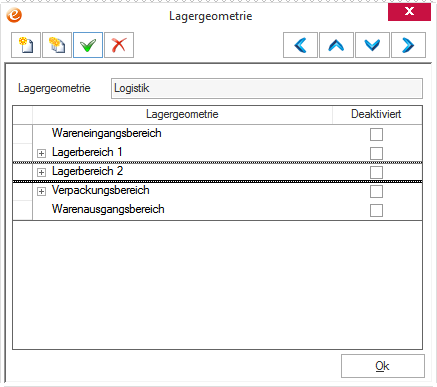Click row selector beside Wareneingangsbereich
437x387 pixels.
(x=23, y=134)
